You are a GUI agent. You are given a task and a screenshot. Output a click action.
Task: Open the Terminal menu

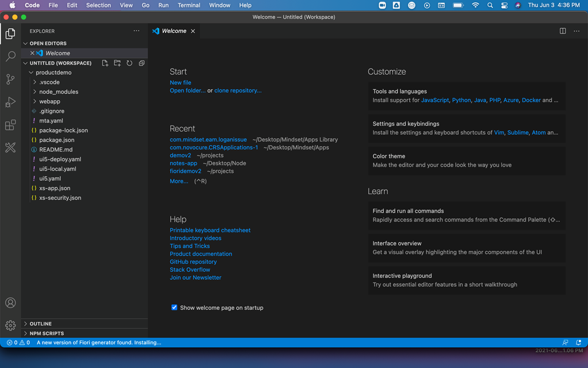click(189, 5)
